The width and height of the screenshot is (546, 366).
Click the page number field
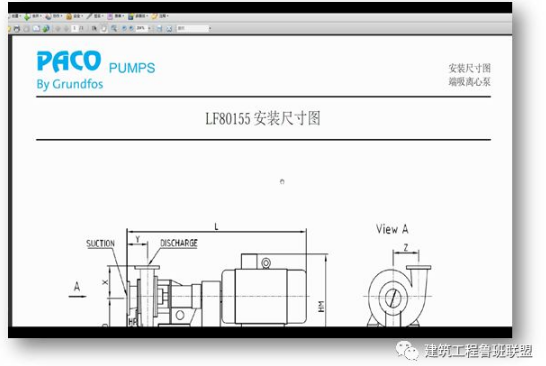click(x=74, y=28)
